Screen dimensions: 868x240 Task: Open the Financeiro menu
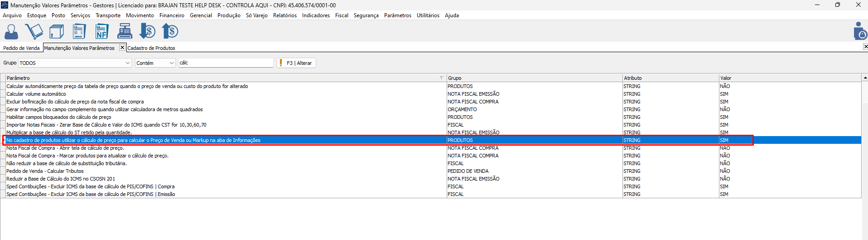click(172, 15)
